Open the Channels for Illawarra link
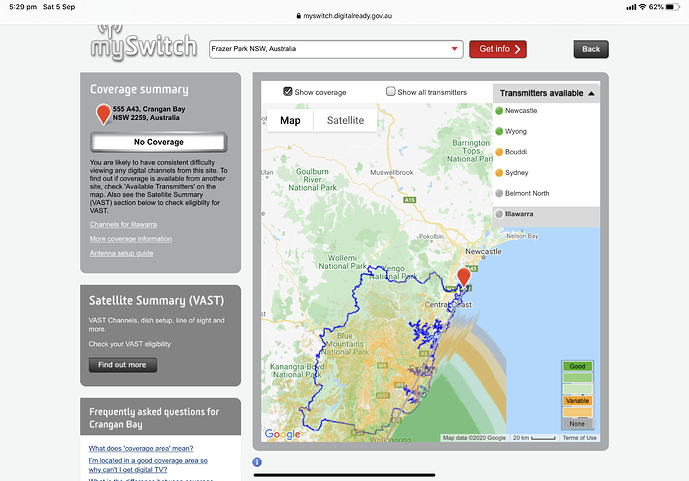 [125, 224]
